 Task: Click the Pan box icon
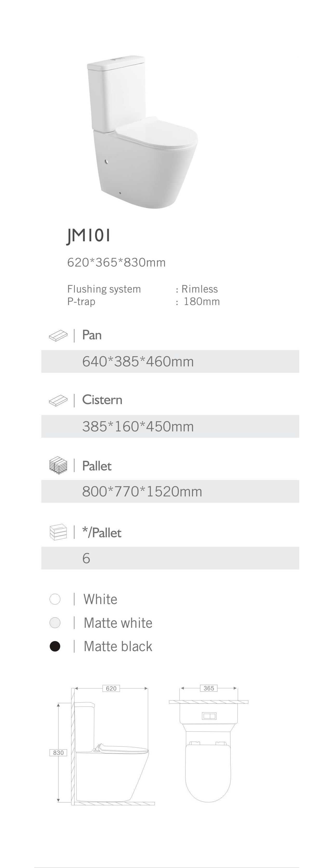58,336
